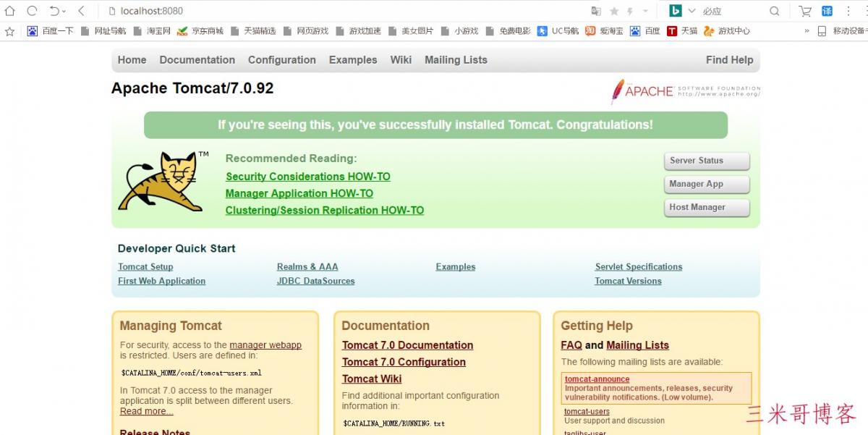Expand the bookmarks overflow chevron
The image size is (868, 435).
click(x=807, y=31)
